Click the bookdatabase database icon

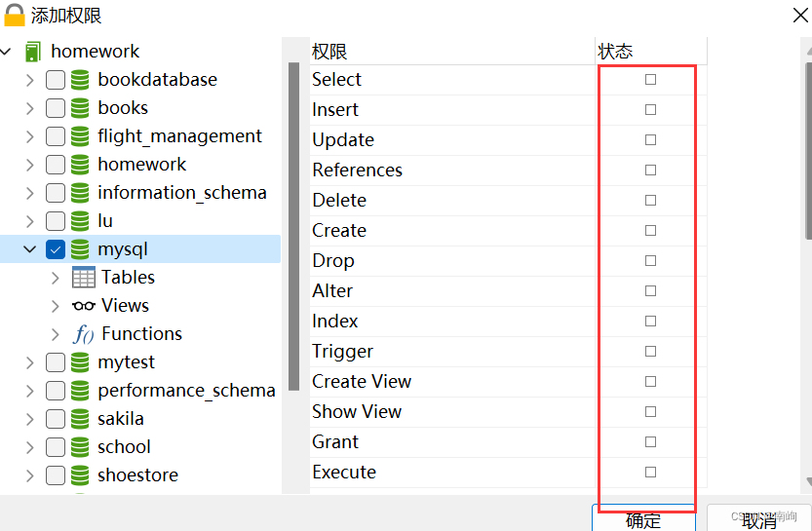click(80, 80)
